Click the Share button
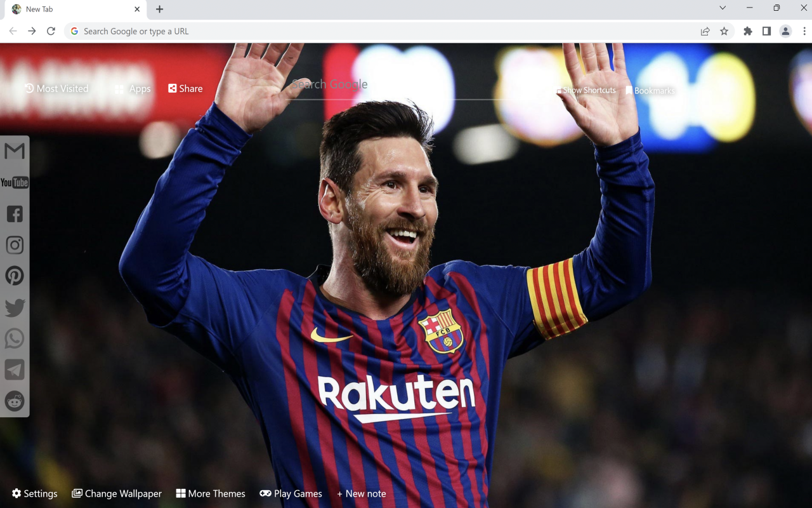The height and width of the screenshot is (508, 812). [185, 89]
